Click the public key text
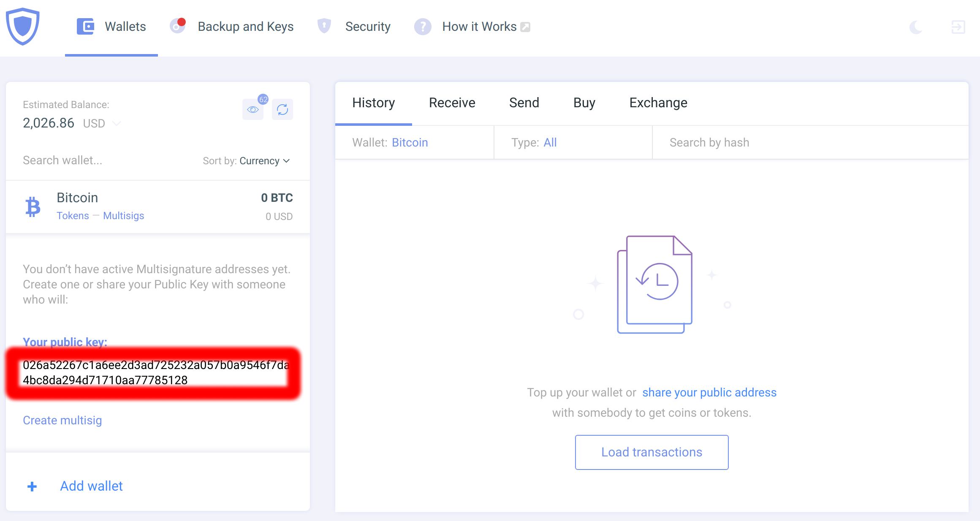The image size is (980, 521). click(x=156, y=372)
